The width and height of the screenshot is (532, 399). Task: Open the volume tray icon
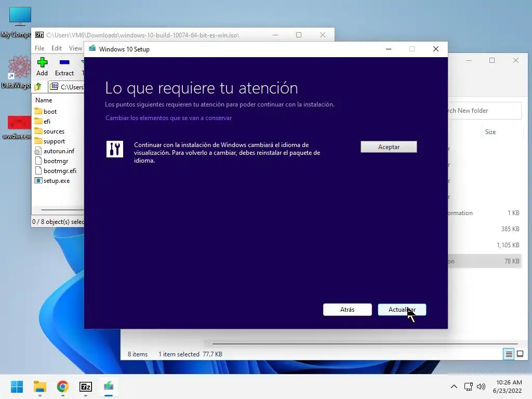coord(481,387)
